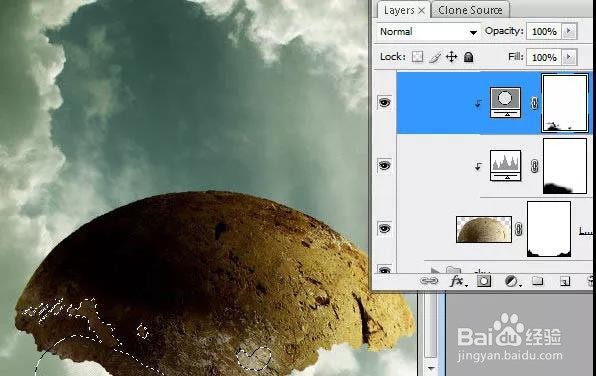Open the Opacity slider arrow

(569, 31)
